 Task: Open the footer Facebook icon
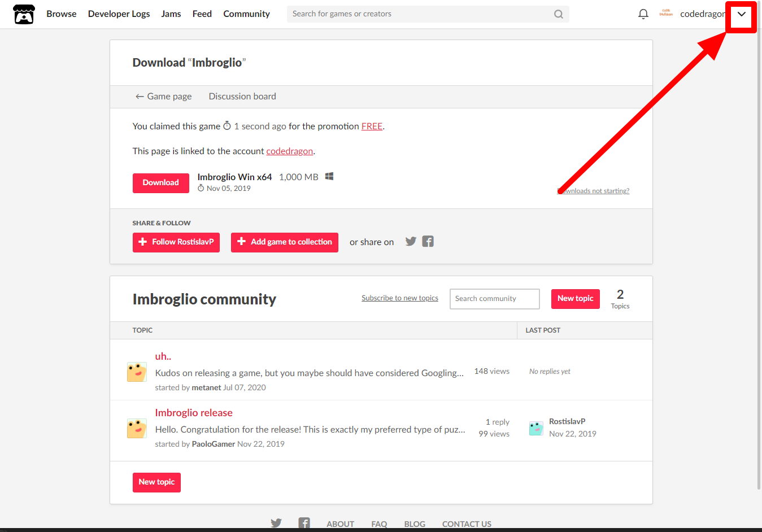[304, 524]
